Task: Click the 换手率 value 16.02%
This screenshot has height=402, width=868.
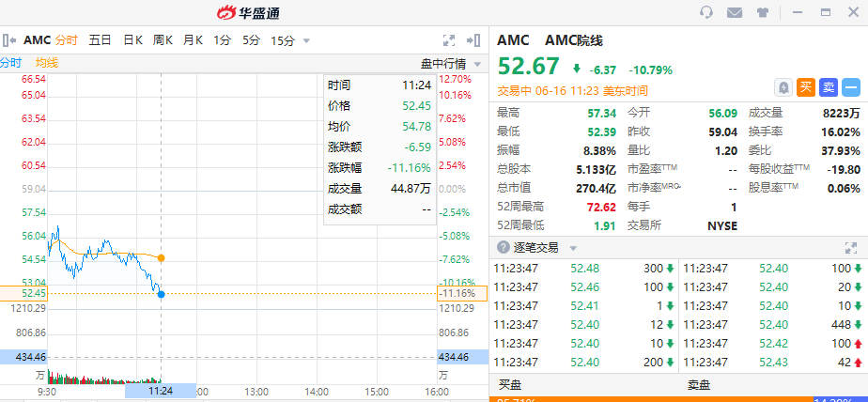Action: tap(841, 131)
